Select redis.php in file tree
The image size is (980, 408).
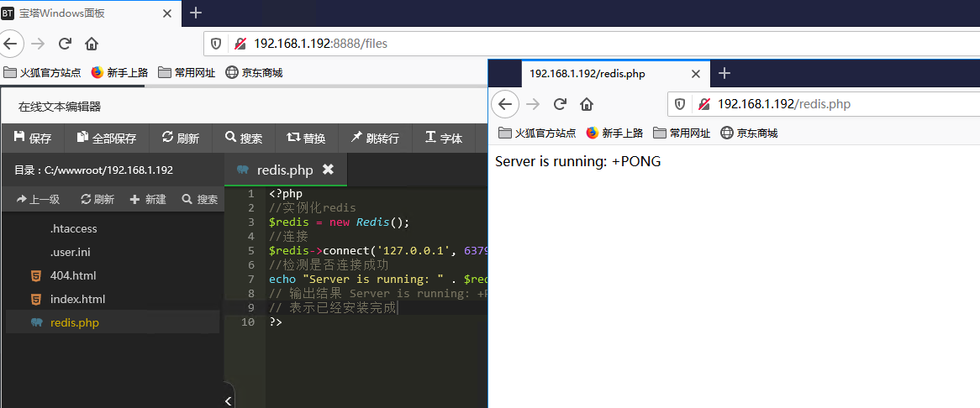click(113, 322)
